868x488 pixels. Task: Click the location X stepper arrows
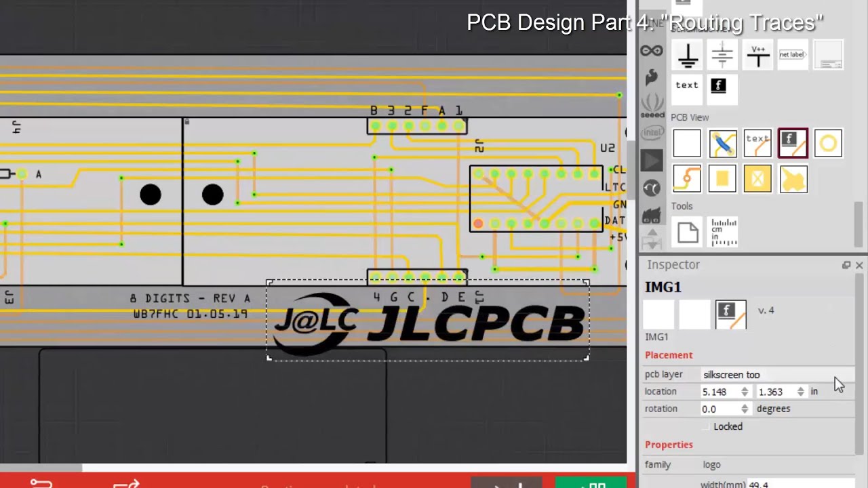pyautogui.click(x=745, y=392)
